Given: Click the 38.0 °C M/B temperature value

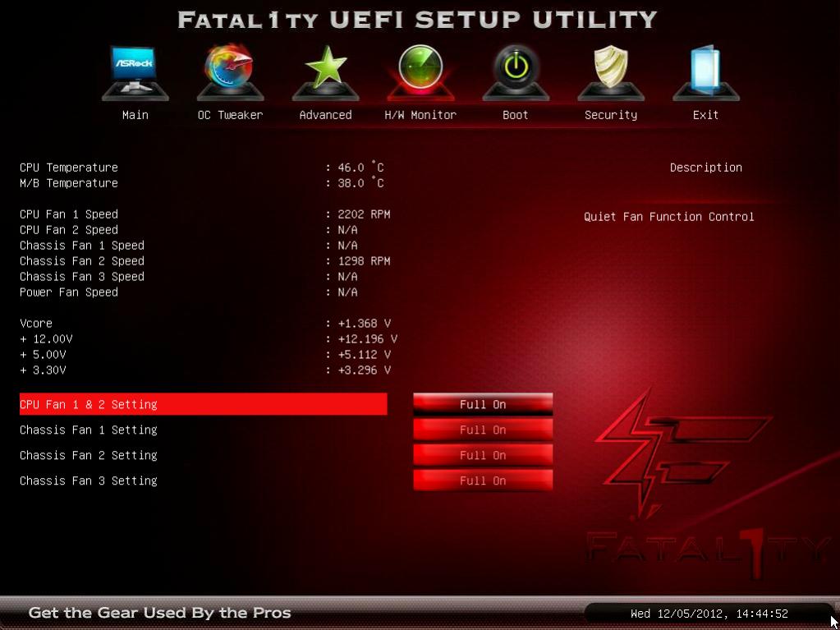Looking at the screenshot, I should 360,183.
